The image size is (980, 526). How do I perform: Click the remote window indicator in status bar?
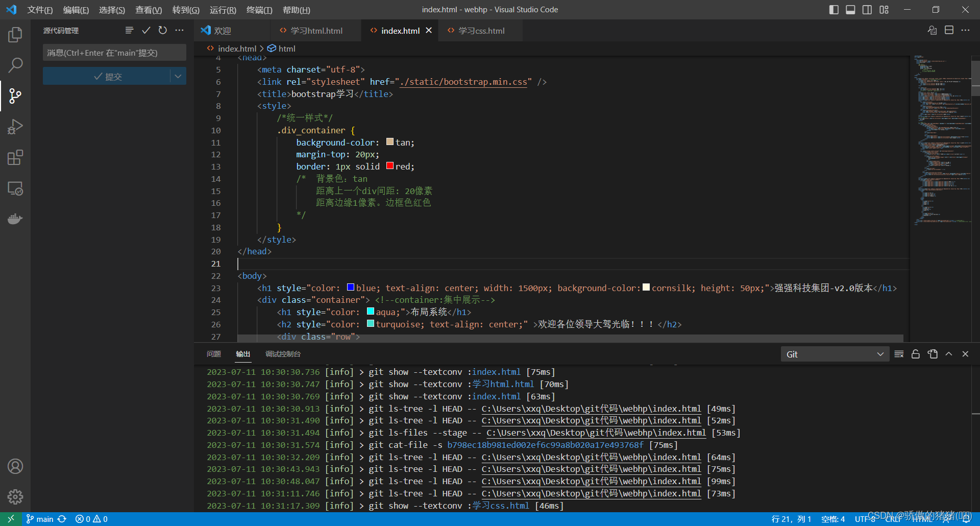click(x=11, y=519)
